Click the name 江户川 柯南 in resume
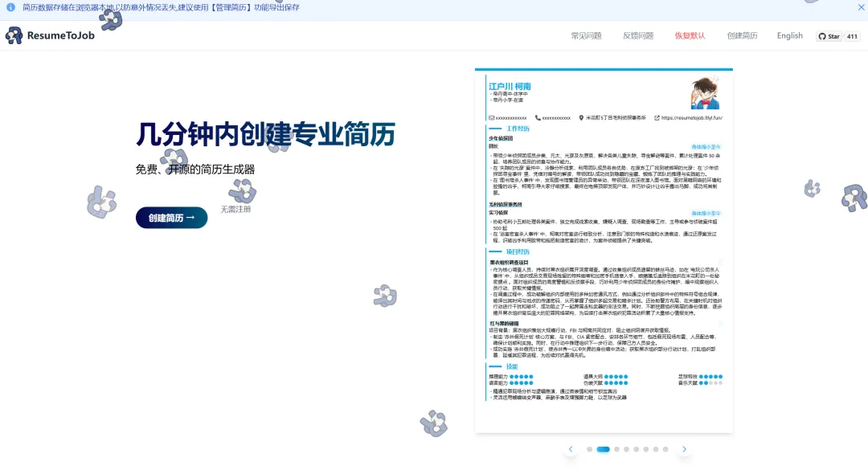This screenshot has width=868, height=474. pos(510,86)
